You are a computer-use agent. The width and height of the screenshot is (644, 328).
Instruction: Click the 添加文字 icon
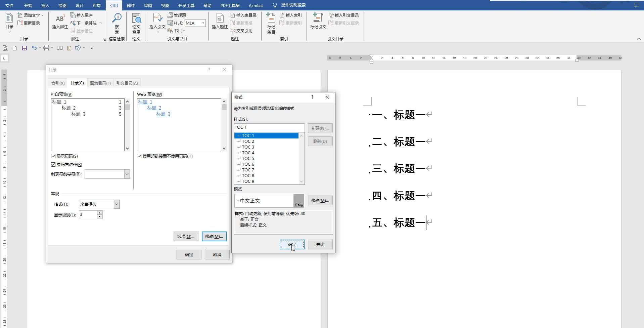[x=20, y=15]
